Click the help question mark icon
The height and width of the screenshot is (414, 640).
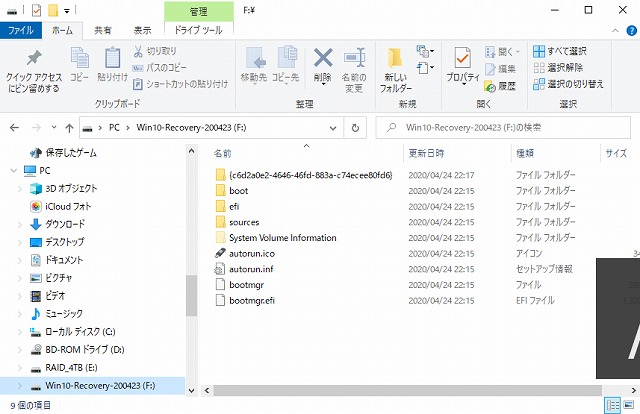pyautogui.click(x=631, y=31)
